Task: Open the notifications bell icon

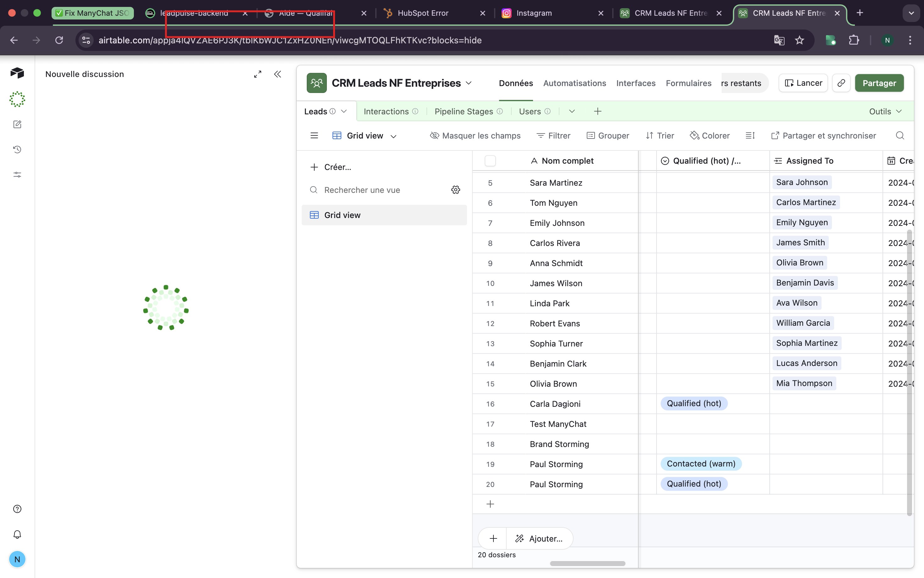Action: click(x=17, y=534)
